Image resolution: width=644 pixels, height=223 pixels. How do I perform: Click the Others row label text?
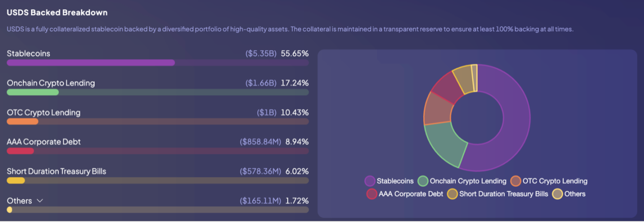click(x=20, y=201)
